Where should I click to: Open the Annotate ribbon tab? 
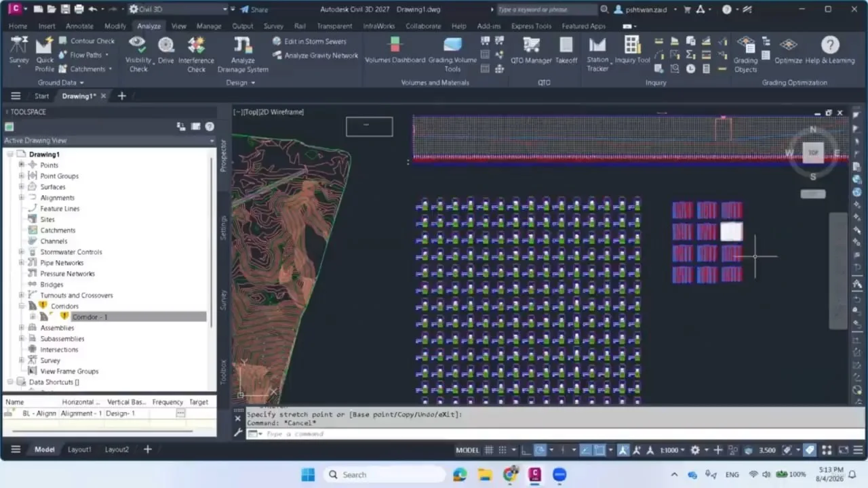point(79,26)
